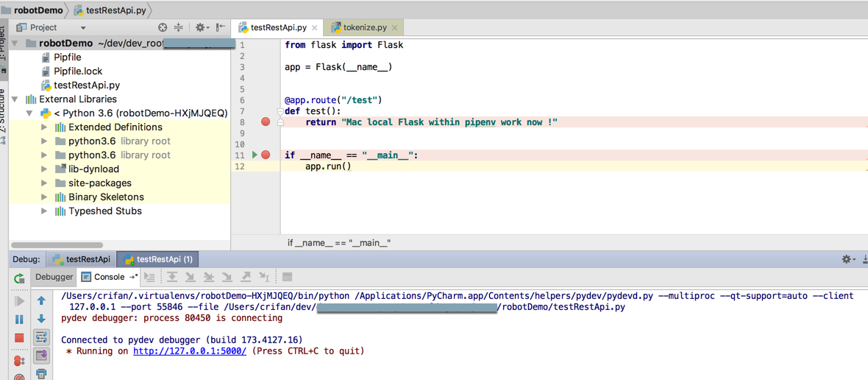Click the Debug panel download/hide arrow icon
Viewport: 868px width, 380px height.
point(864,258)
